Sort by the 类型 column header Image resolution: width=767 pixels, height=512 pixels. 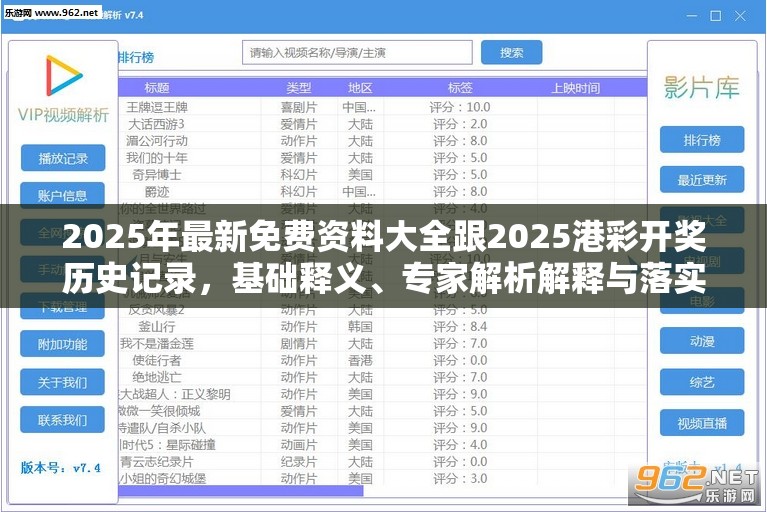[x=299, y=88]
